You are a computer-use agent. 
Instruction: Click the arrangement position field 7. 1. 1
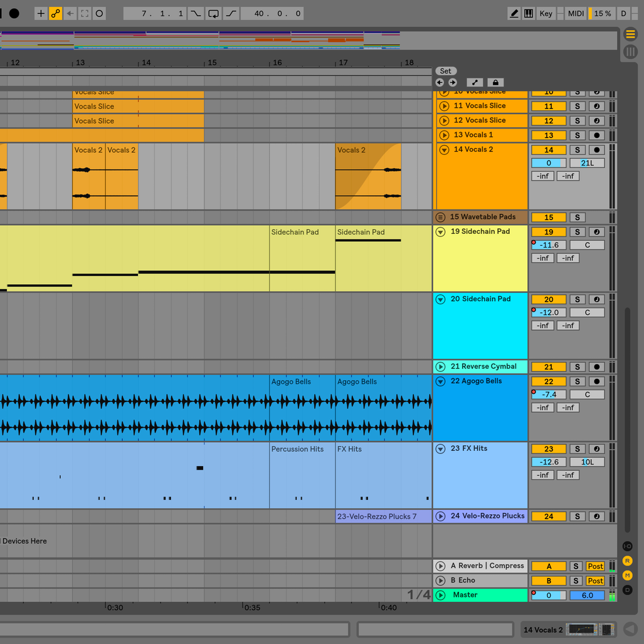(x=156, y=14)
